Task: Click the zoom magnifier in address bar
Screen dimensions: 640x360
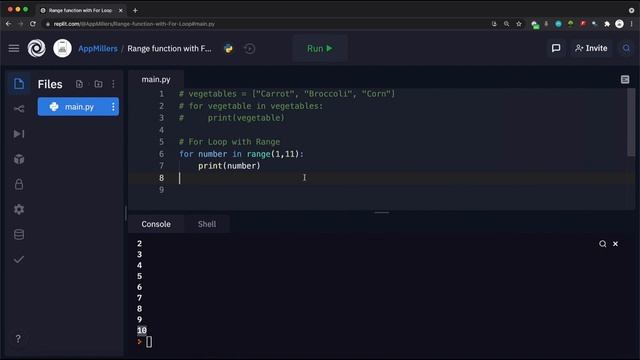Action: (507, 24)
